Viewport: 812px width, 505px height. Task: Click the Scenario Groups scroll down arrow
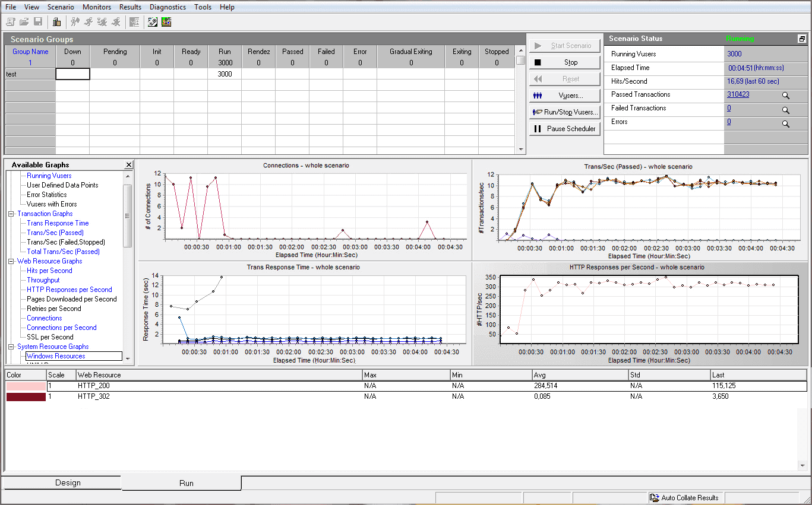click(x=521, y=150)
